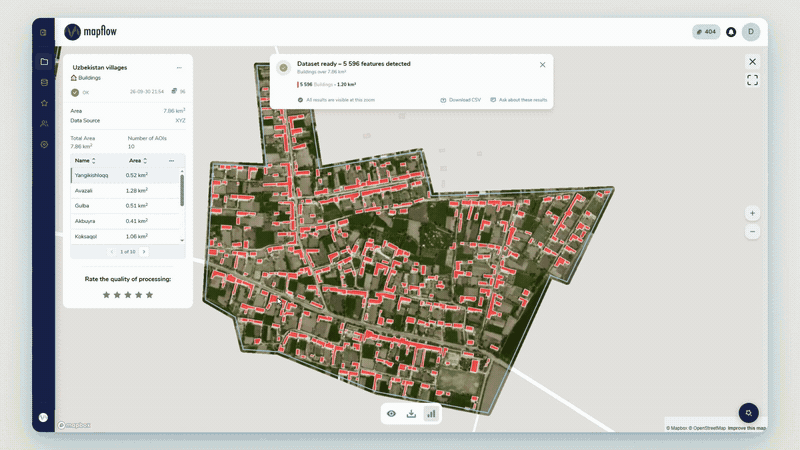Dismiss the Dataset ready notification
Screen dimensions: 800x450
pyautogui.click(x=542, y=65)
